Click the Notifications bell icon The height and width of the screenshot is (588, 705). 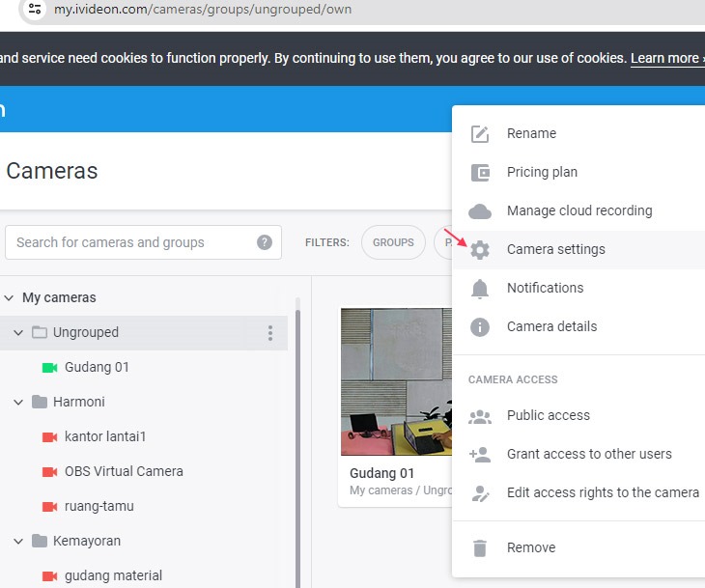[480, 289]
